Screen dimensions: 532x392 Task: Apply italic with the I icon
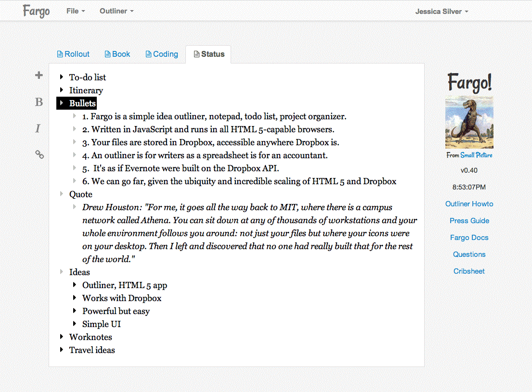pyautogui.click(x=38, y=128)
